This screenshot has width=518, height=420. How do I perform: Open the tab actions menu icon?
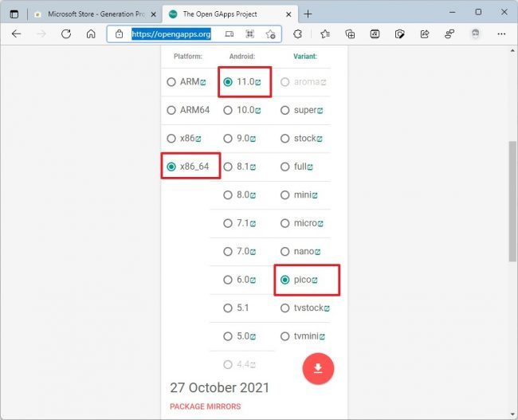pos(14,14)
